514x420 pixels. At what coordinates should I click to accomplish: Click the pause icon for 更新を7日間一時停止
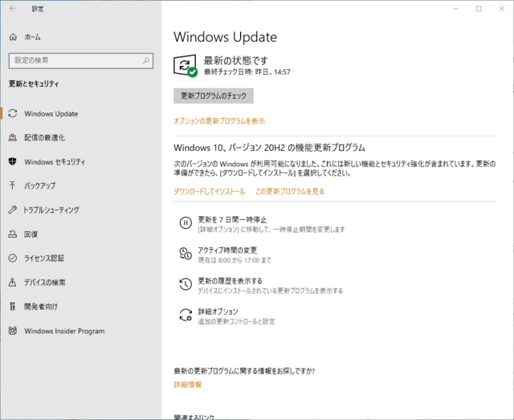[186, 223]
